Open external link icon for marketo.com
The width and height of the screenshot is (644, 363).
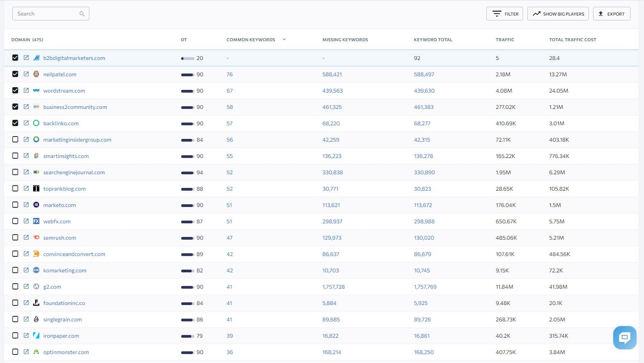point(26,205)
